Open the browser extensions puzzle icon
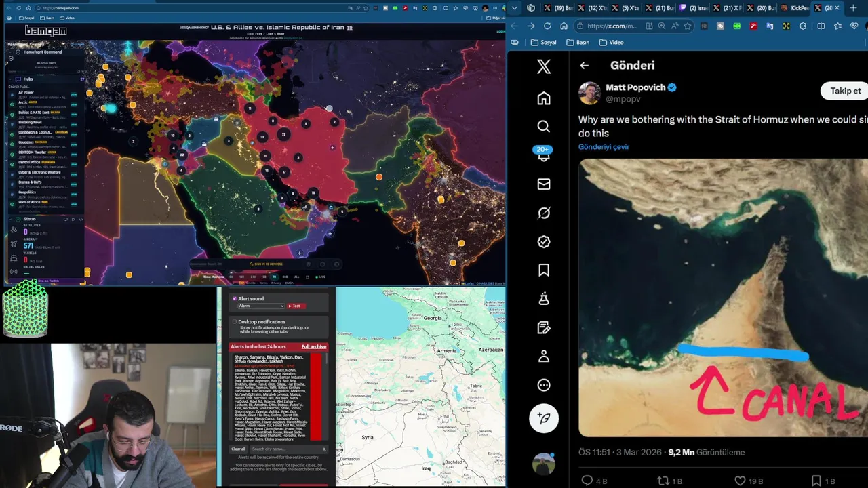Screen dimensions: 868x488 click(803, 26)
